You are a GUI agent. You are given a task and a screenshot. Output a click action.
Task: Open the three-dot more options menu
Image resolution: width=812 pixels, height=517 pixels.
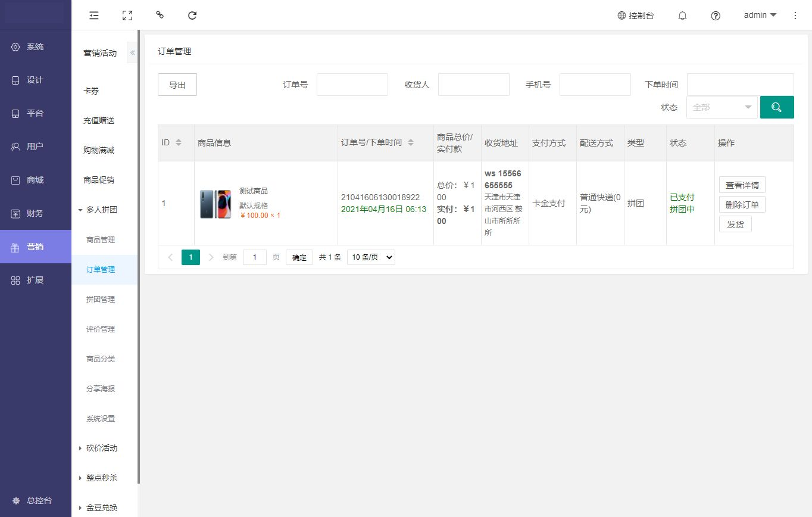[x=795, y=15]
